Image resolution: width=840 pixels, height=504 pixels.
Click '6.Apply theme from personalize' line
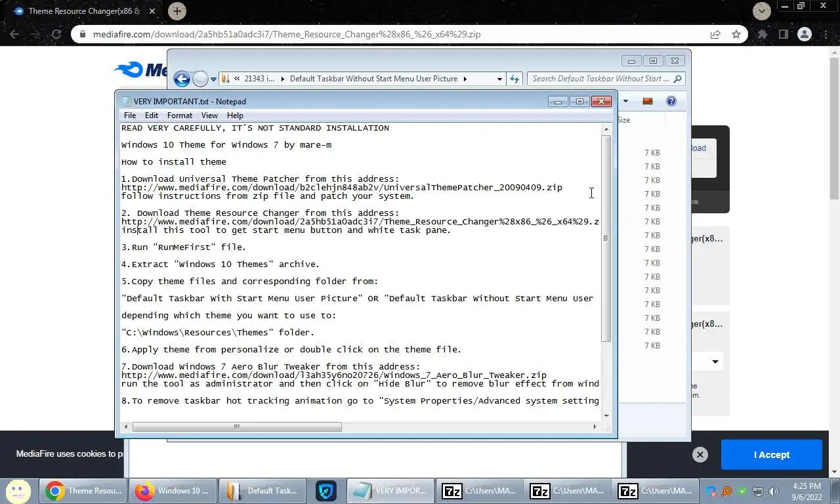[x=291, y=350]
